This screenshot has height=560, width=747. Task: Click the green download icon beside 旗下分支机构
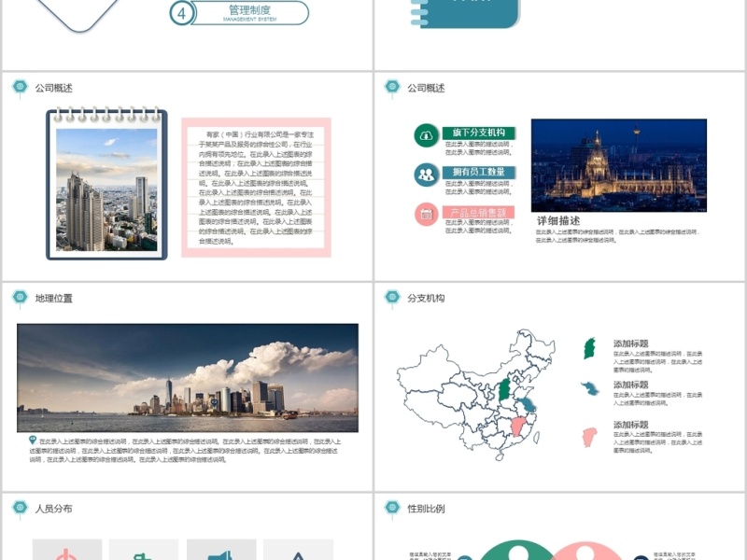427,135
